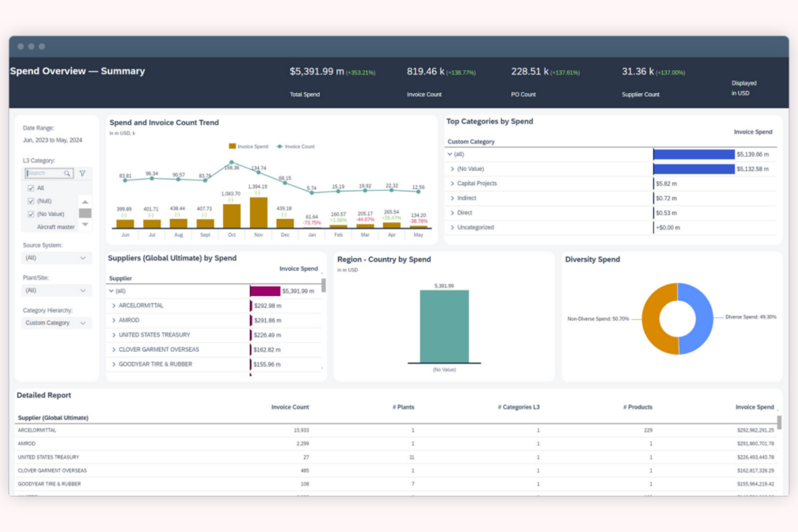Click the Invoice Spend column header
Viewport: 798px width, 532px height.
(x=755, y=407)
